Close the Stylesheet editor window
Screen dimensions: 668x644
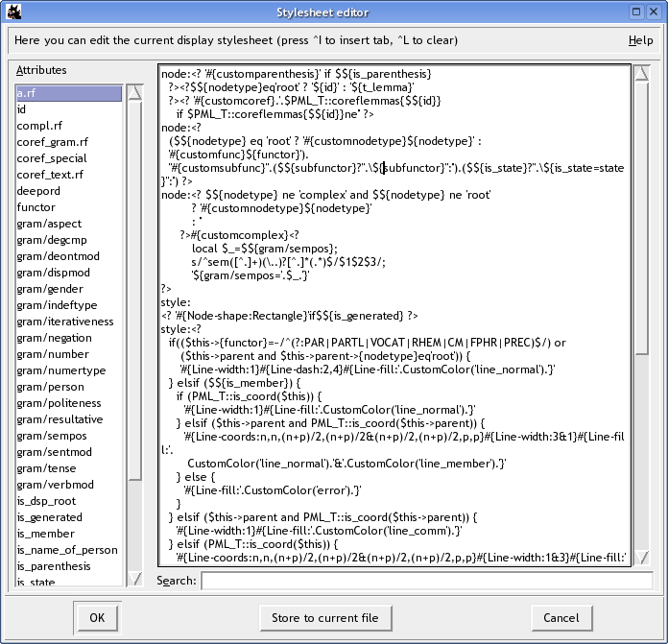(653, 12)
